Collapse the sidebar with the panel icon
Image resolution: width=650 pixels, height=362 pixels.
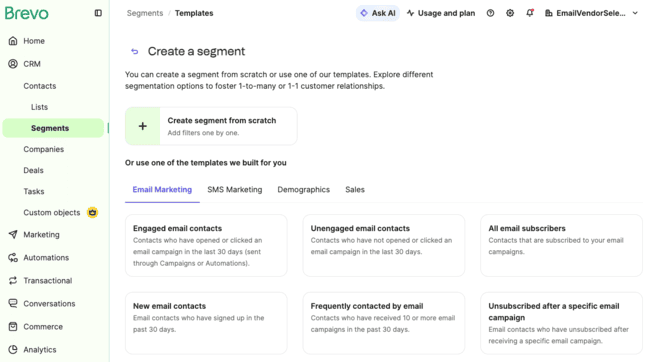point(98,13)
